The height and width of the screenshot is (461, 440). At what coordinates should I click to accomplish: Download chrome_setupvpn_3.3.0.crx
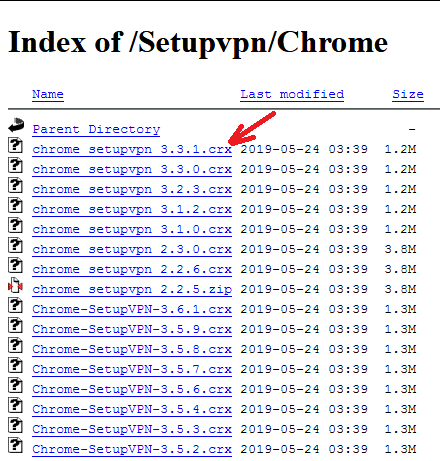click(132, 170)
